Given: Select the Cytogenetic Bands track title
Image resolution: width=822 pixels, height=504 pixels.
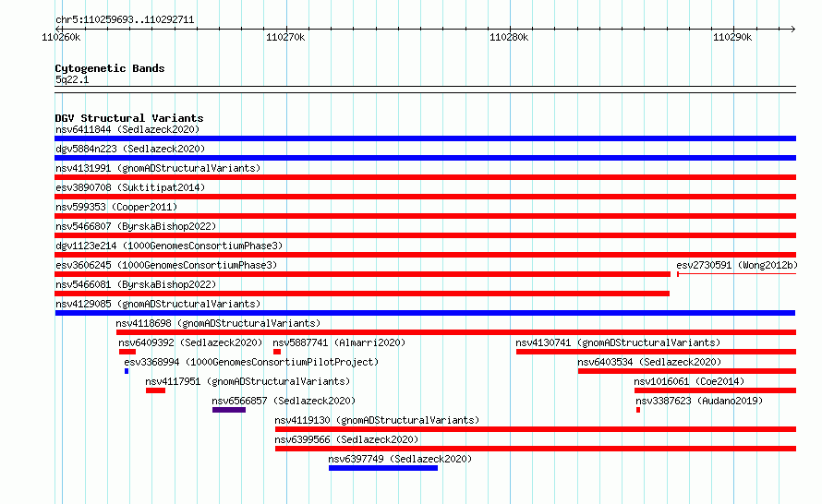Looking at the screenshot, I should click(110, 68).
